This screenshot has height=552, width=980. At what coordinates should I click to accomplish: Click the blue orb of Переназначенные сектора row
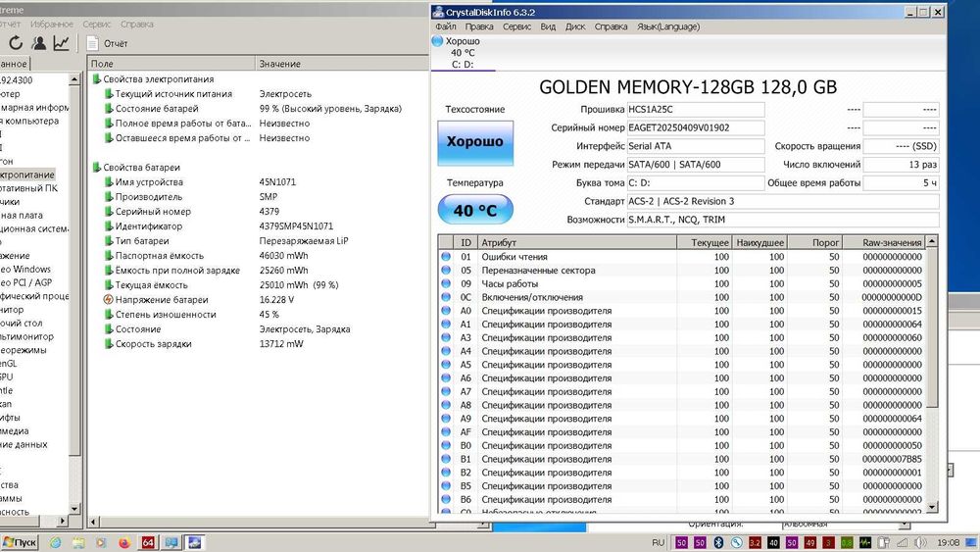(446, 270)
